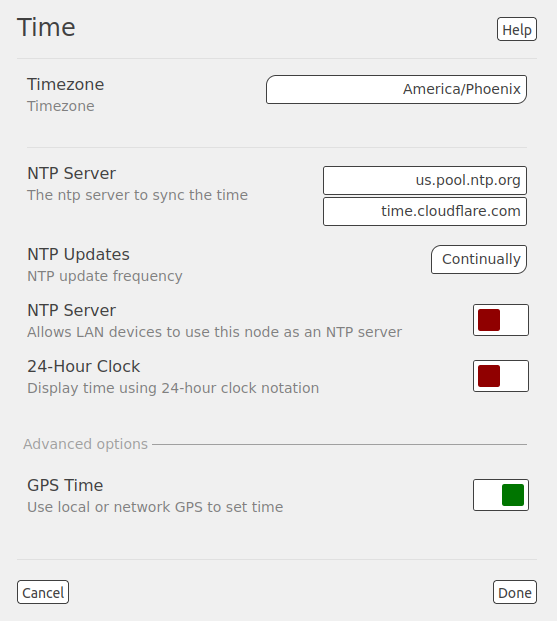Open the America/Phoenix timezone dropdown
The width and height of the screenshot is (557, 621).
[396, 90]
